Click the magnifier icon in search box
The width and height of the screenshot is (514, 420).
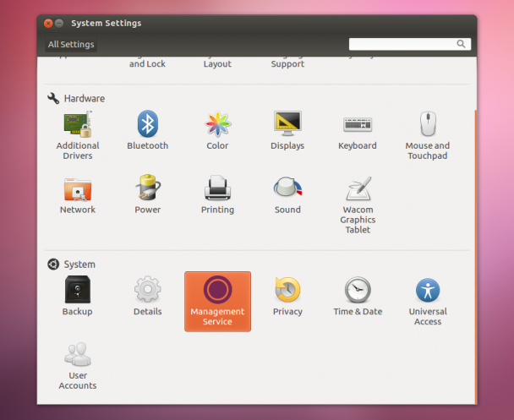[461, 44]
